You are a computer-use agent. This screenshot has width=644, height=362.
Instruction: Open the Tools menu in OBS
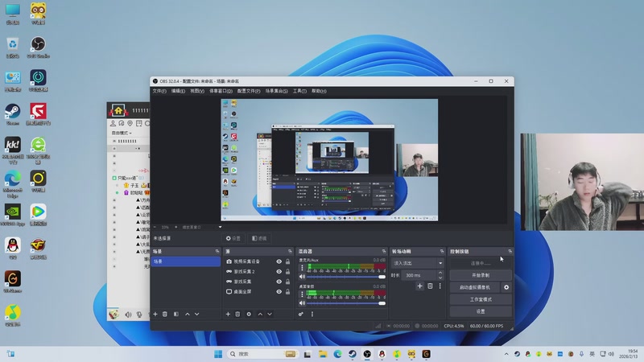(299, 91)
